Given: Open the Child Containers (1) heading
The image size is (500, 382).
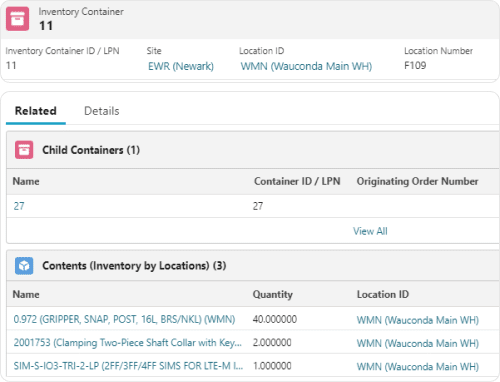Looking at the screenshot, I should [91, 150].
